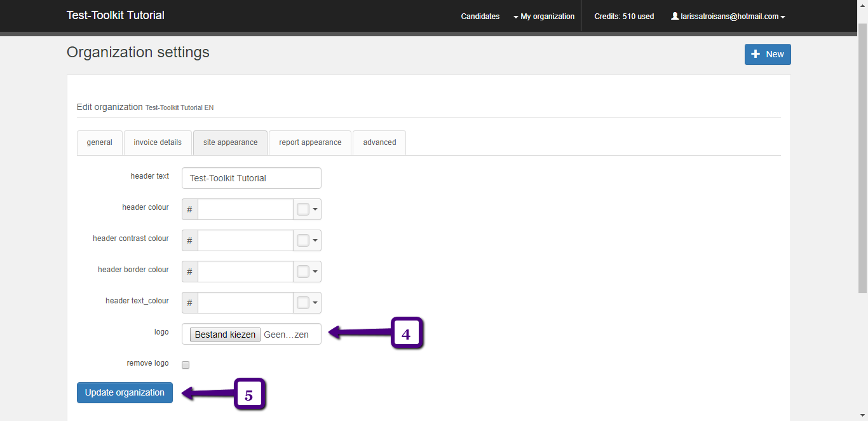Open the invoice details tab
Screen dimensions: 868x421
(158, 142)
